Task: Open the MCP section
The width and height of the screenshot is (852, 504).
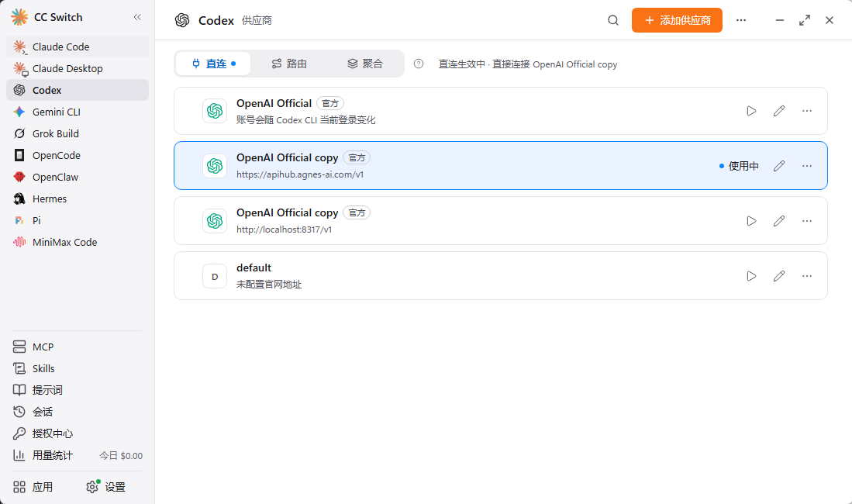Action: coord(78,347)
